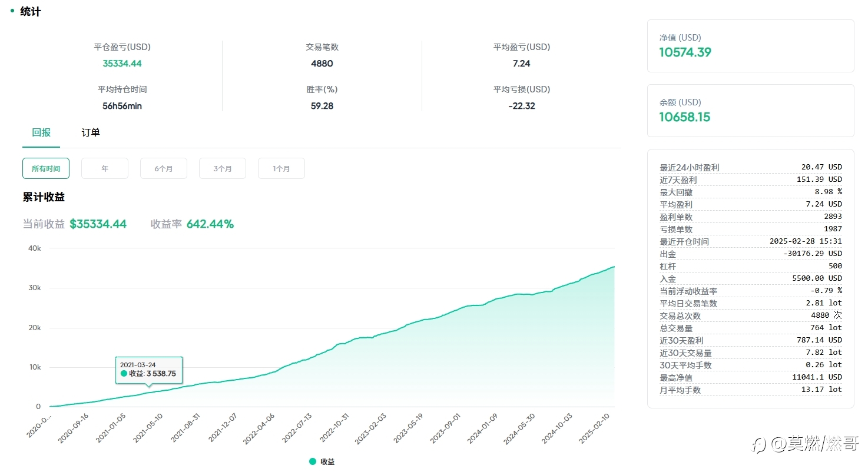Screen dimensions: 868x472
Task: Toggle the 收益 series legend dot
Action: (313, 462)
